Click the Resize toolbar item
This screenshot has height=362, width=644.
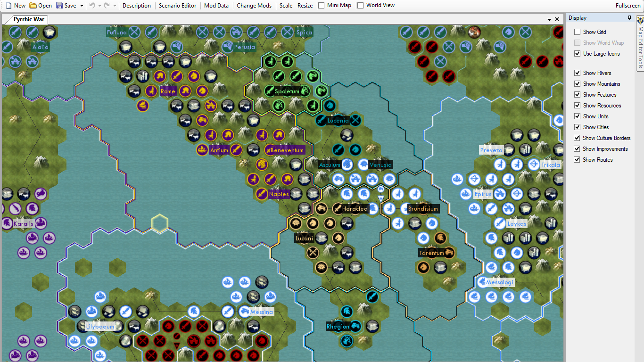305,6
